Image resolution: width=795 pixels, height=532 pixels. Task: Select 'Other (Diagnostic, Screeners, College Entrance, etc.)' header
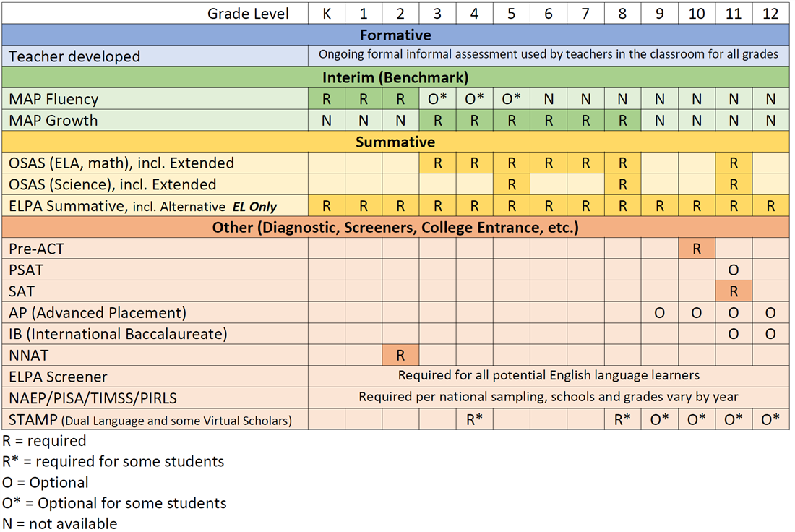(395, 227)
